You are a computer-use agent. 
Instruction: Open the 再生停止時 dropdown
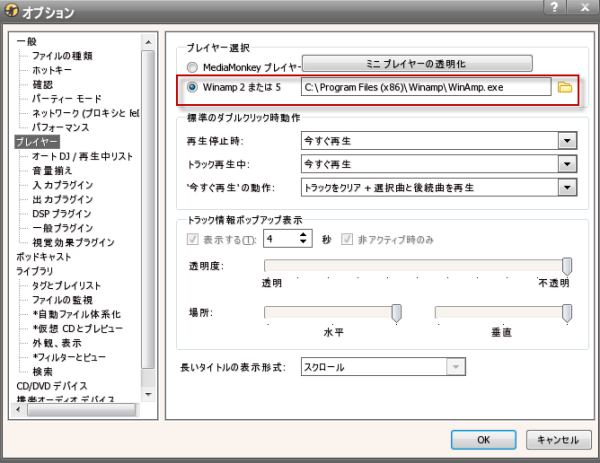[567, 141]
